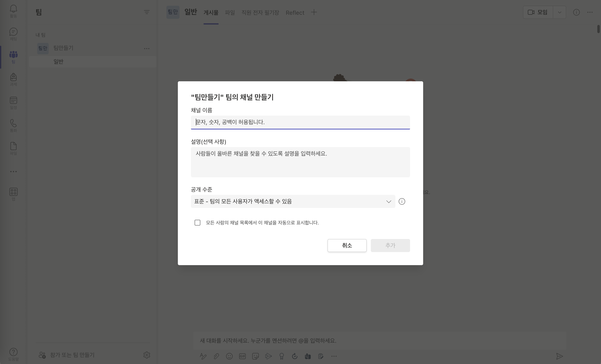Click the Help question mark icon
Screen dimensions: 601x364
pos(13,352)
